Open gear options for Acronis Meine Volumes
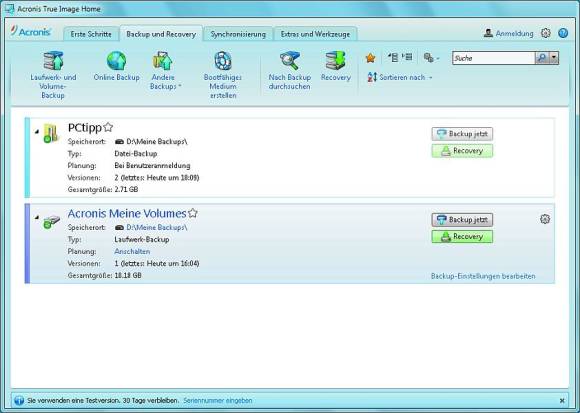The image size is (580, 413). click(x=545, y=219)
